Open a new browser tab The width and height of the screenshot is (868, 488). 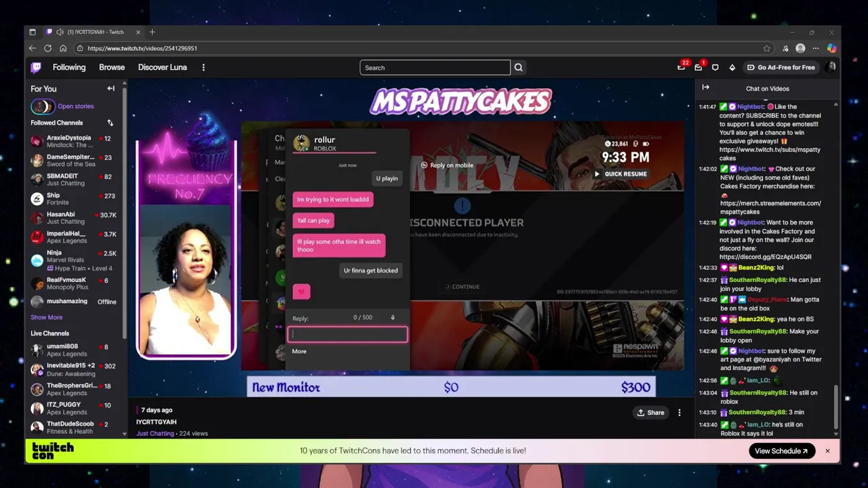click(152, 32)
